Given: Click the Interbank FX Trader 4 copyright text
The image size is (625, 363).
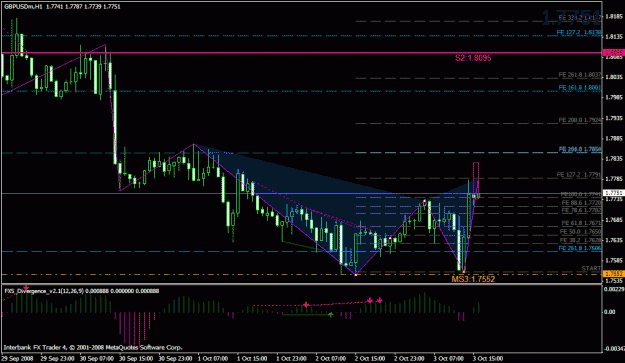Looking at the screenshot, I should click(x=93, y=347).
